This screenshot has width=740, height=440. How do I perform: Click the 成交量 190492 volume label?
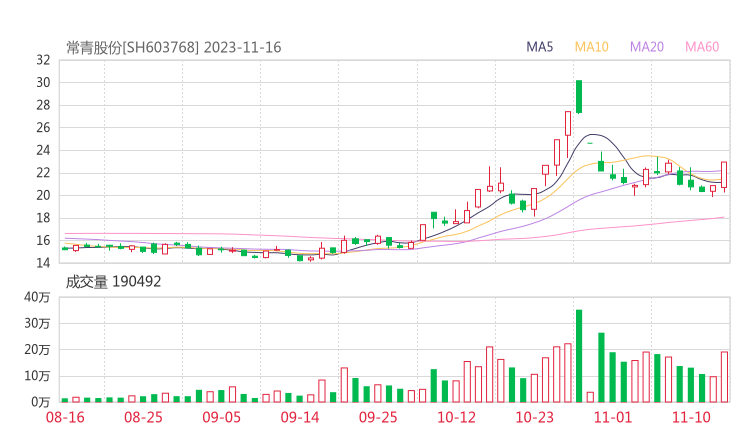tap(113, 282)
